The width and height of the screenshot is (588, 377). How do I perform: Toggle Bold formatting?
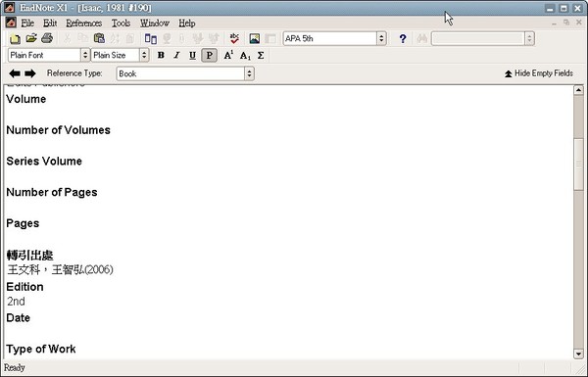(161, 56)
